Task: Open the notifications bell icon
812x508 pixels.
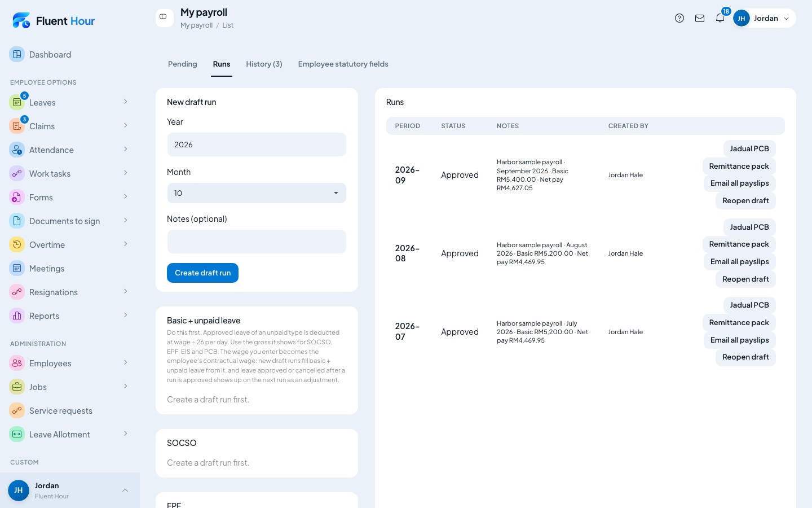Action: tap(720, 18)
